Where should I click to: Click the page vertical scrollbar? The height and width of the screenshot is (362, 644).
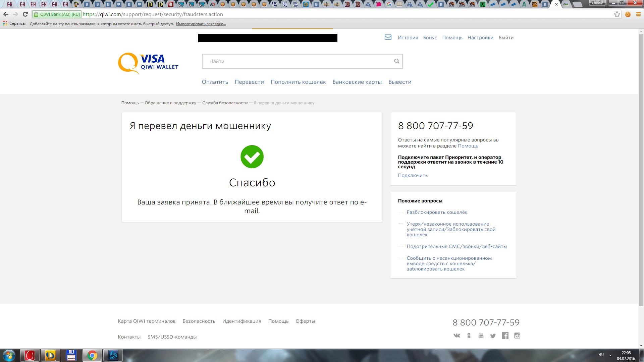(641, 168)
